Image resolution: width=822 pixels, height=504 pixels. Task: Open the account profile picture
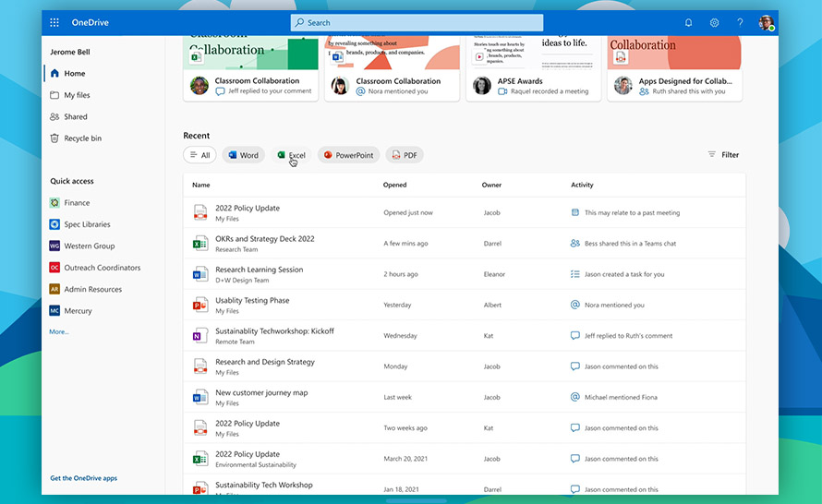pyautogui.click(x=766, y=22)
